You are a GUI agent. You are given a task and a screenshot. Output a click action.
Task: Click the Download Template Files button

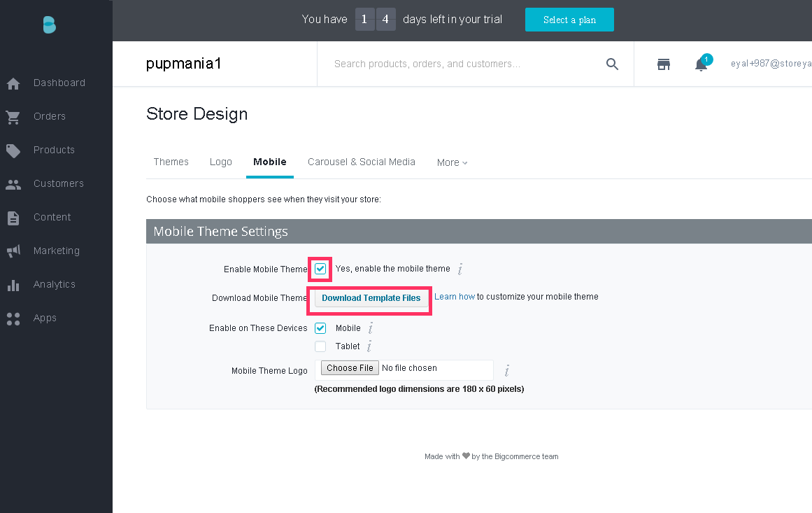(371, 298)
